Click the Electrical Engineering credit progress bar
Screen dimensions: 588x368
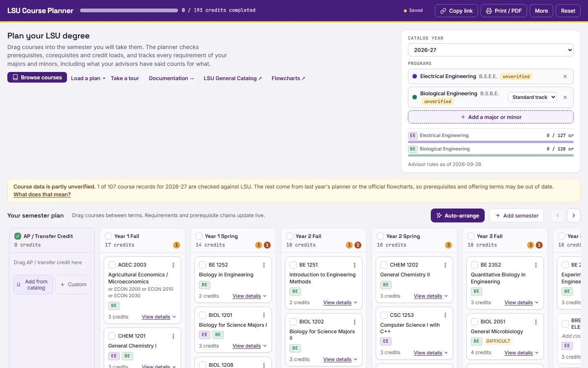pos(491,142)
